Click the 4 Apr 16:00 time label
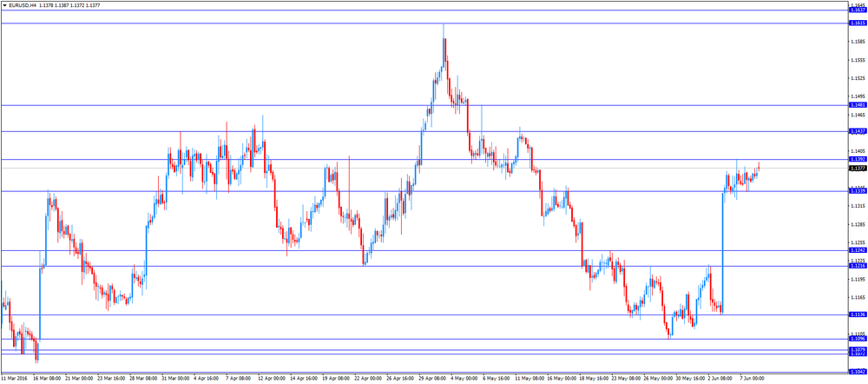This screenshot has height=384, width=868. click(207, 380)
